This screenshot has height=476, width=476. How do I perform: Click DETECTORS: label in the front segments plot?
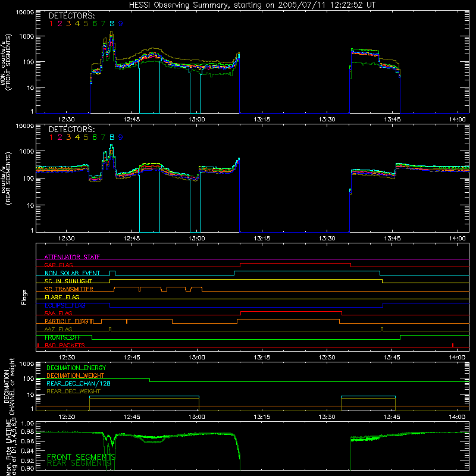(71, 15)
